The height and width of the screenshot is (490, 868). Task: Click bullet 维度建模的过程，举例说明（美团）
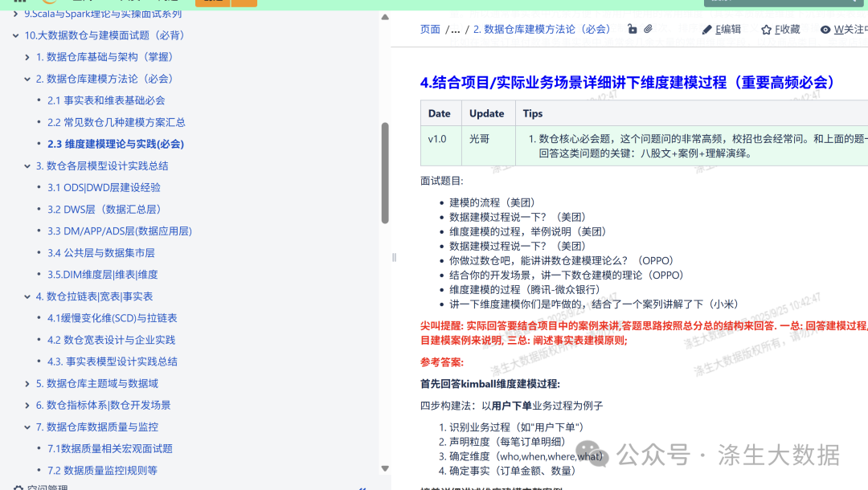(x=527, y=231)
